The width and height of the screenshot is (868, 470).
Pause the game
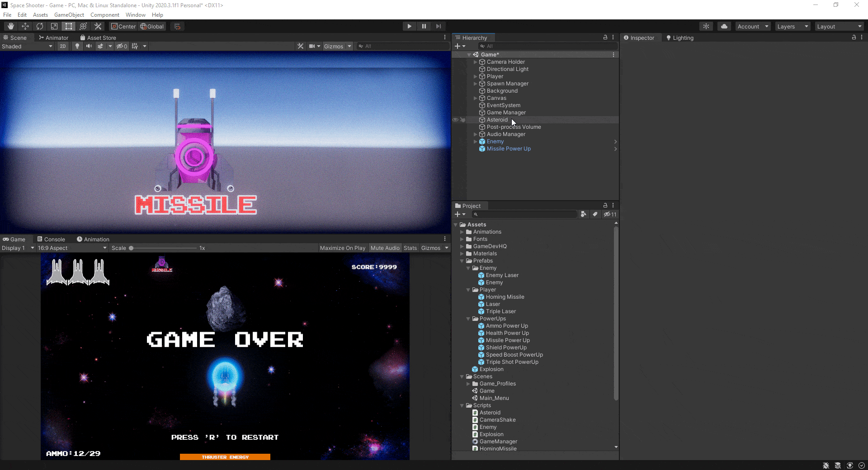tap(424, 26)
